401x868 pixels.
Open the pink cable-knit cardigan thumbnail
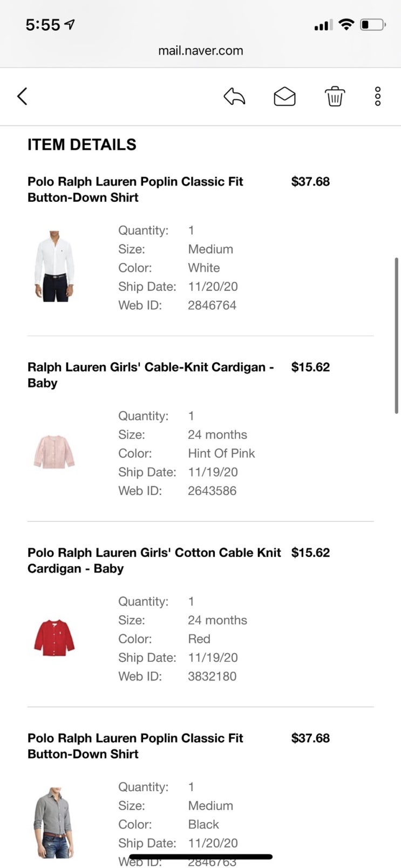54,452
